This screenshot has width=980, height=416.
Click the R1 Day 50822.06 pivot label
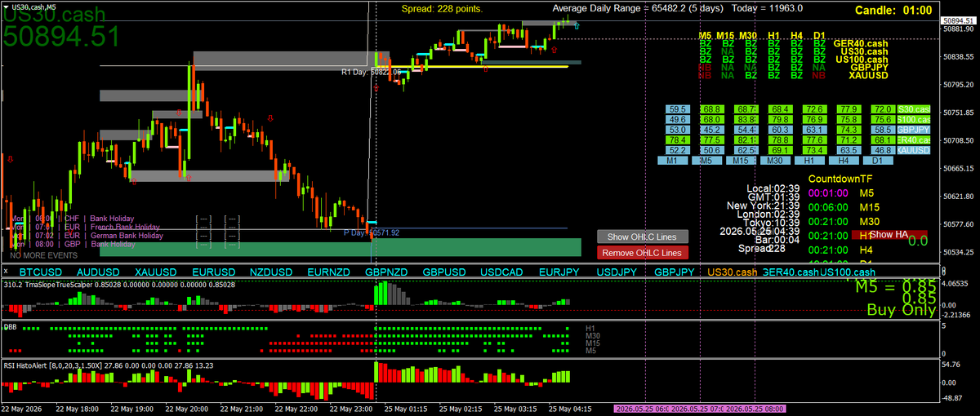[371, 73]
